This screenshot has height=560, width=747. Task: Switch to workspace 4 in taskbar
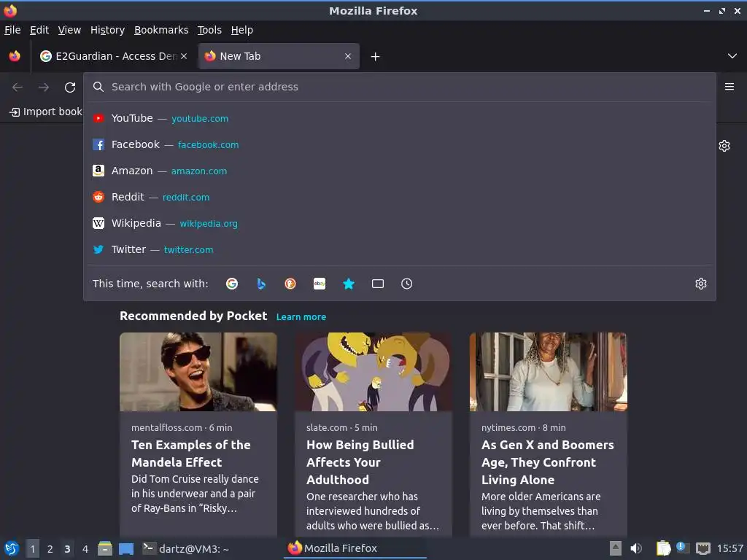tap(85, 549)
